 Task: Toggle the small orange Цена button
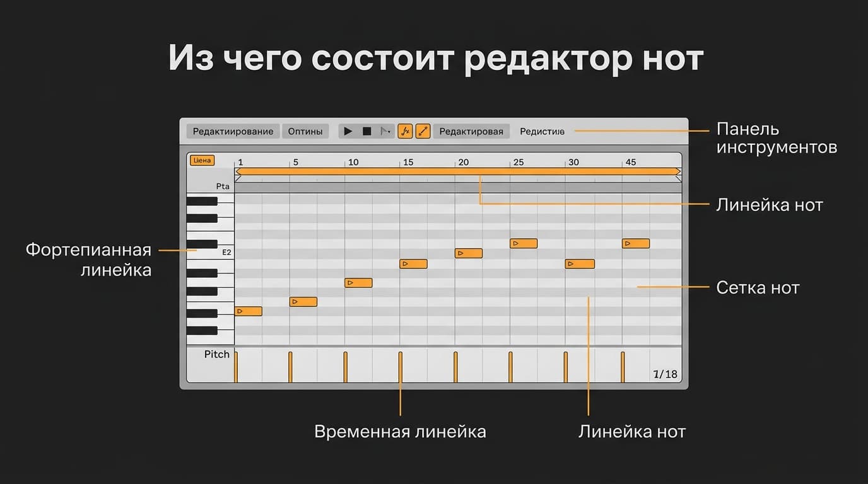pyautogui.click(x=202, y=161)
